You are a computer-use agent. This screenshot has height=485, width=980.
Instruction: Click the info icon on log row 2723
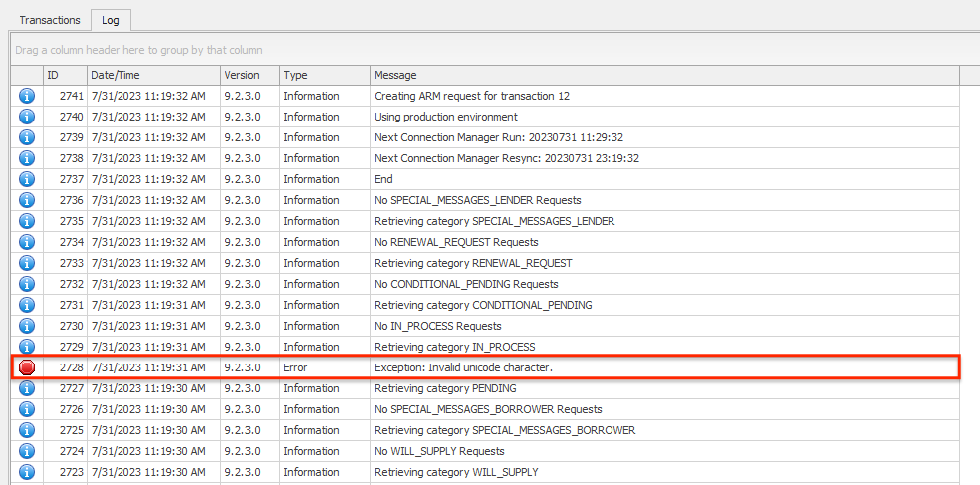click(27, 472)
